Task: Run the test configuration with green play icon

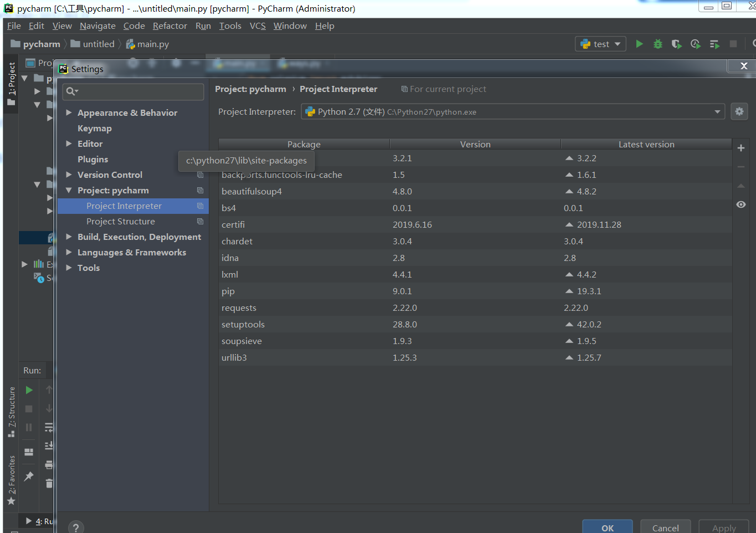Action: click(639, 44)
